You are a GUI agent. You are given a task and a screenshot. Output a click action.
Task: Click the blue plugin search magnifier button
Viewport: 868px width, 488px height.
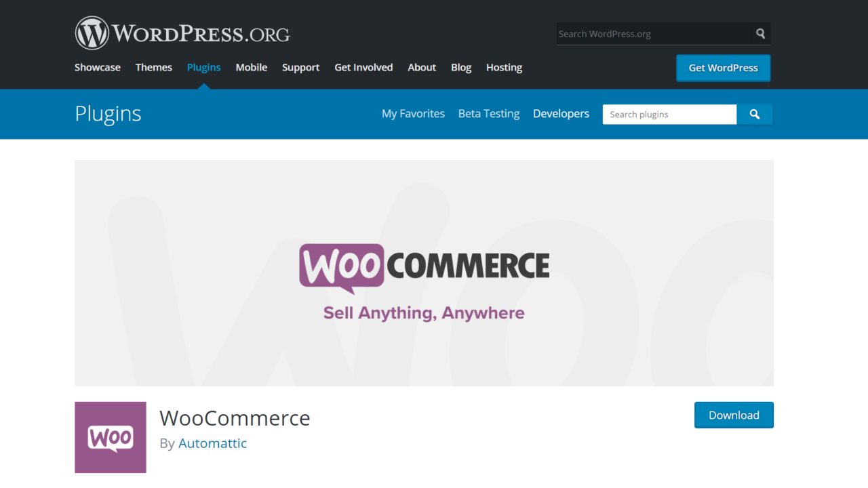755,115
